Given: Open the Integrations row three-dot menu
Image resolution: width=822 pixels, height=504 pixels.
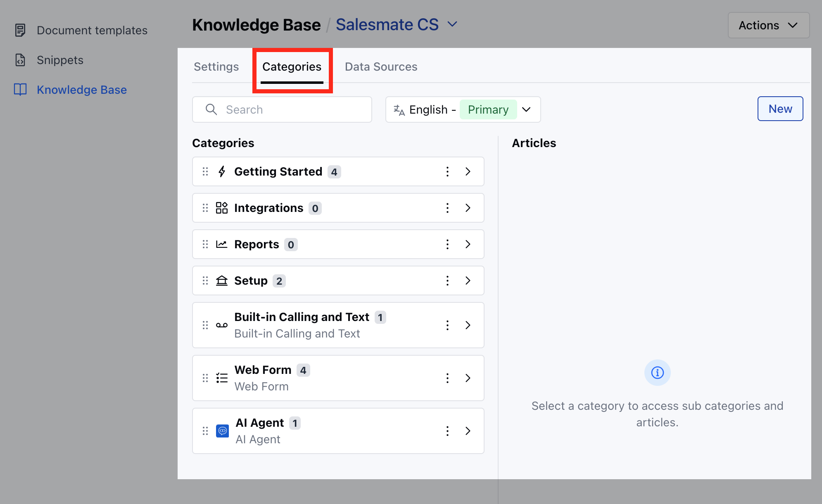Looking at the screenshot, I should (447, 208).
